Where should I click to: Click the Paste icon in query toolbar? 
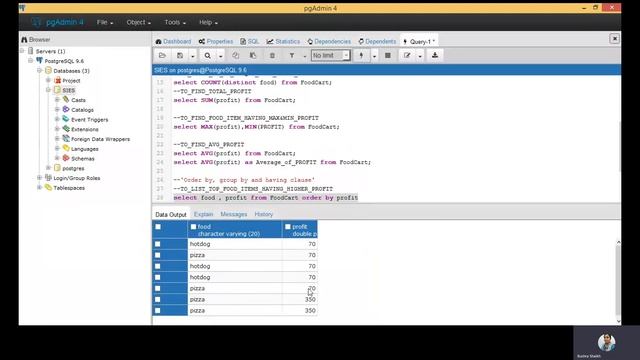tap(253, 56)
